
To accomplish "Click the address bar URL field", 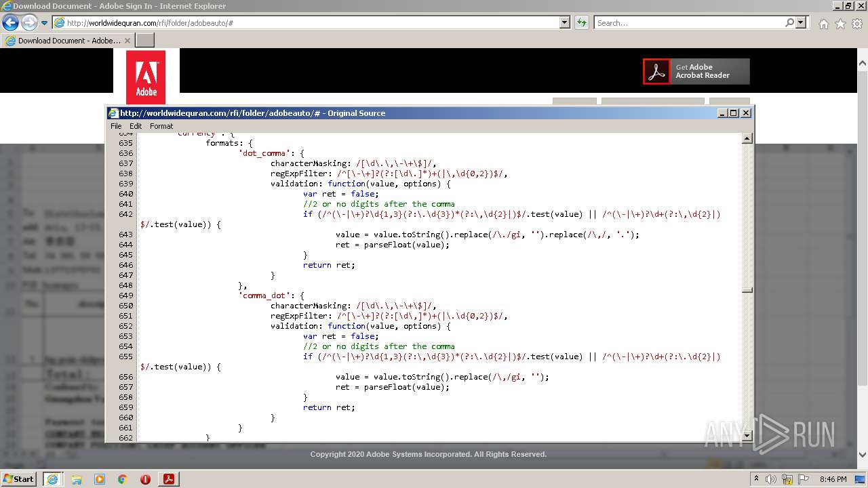I will click(306, 22).
